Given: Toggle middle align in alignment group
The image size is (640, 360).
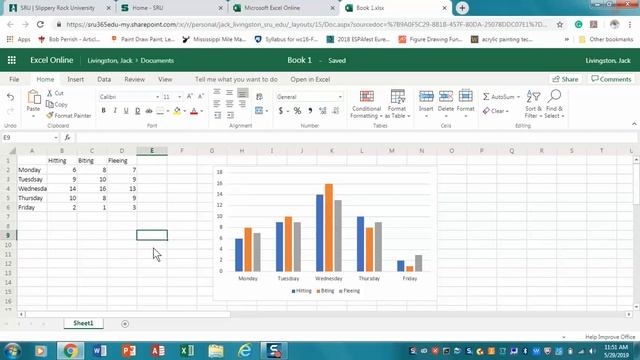Looking at the screenshot, I should tap(229, 92).
